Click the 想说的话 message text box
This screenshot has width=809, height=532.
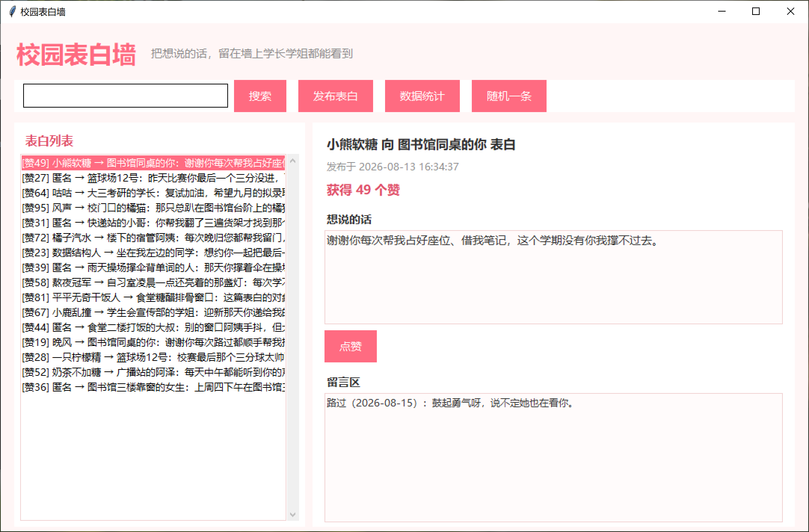(x=553, y=277)
